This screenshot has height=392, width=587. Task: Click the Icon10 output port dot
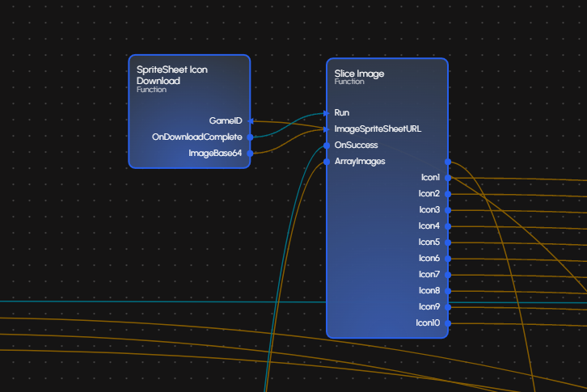pyautogui.click(x=448, y=323)
